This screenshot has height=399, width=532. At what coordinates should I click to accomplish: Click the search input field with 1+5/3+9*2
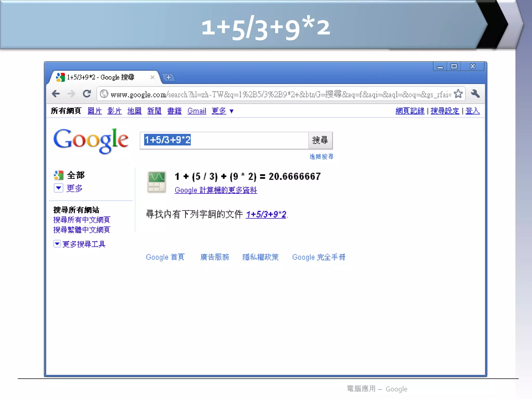224,140
